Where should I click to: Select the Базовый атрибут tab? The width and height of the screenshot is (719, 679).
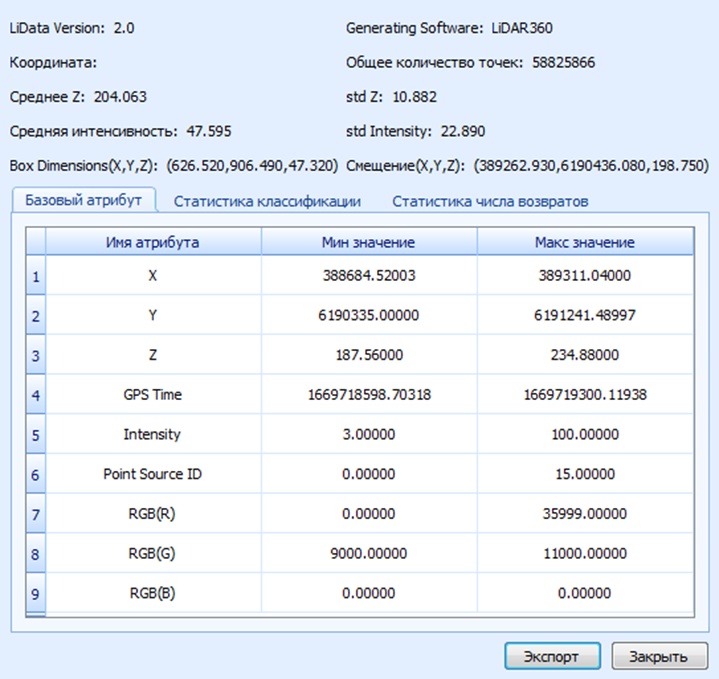[83, 200]
